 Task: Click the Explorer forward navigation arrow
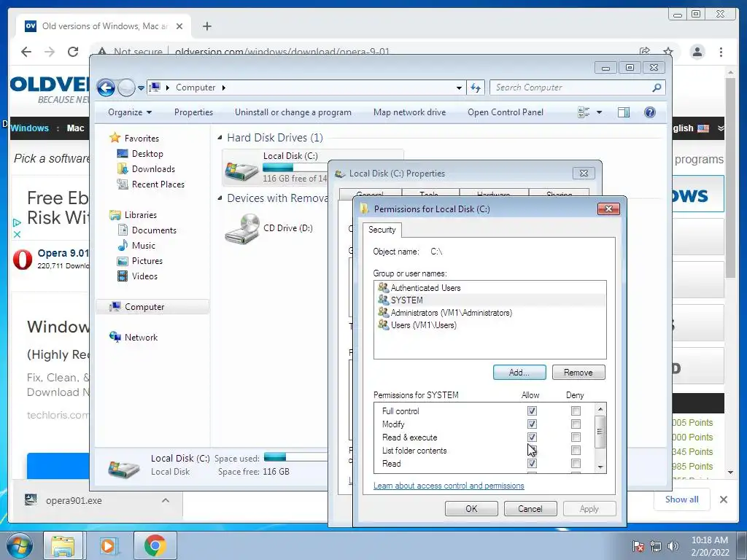(126, 87)
